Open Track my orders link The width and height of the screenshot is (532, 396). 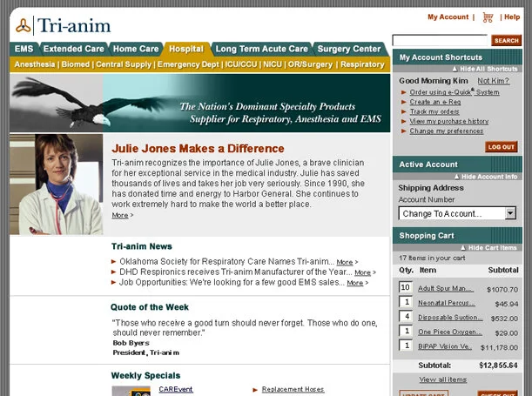pyautogui.click(x=434, y=111)
